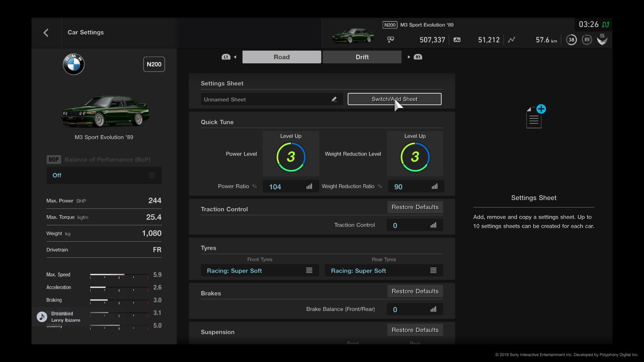
Task: Go back using the left chevron
Action: (x=46, y=33)
